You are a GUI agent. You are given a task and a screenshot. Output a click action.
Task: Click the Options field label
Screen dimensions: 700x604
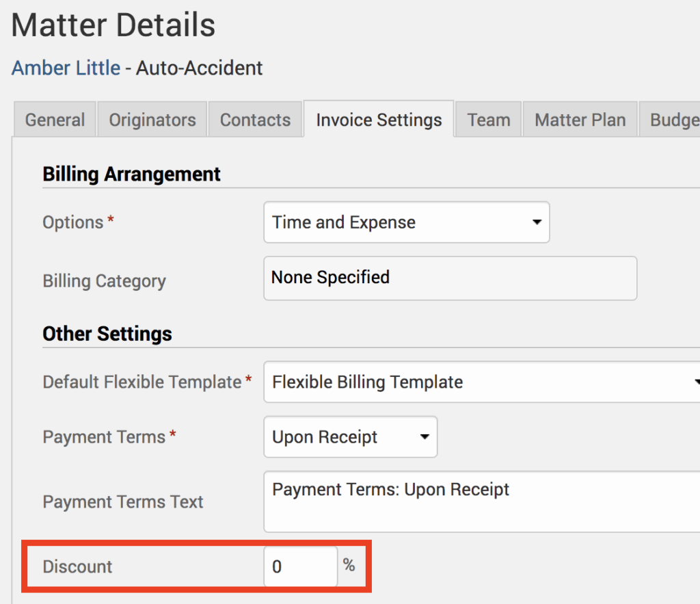click(72, 222)
